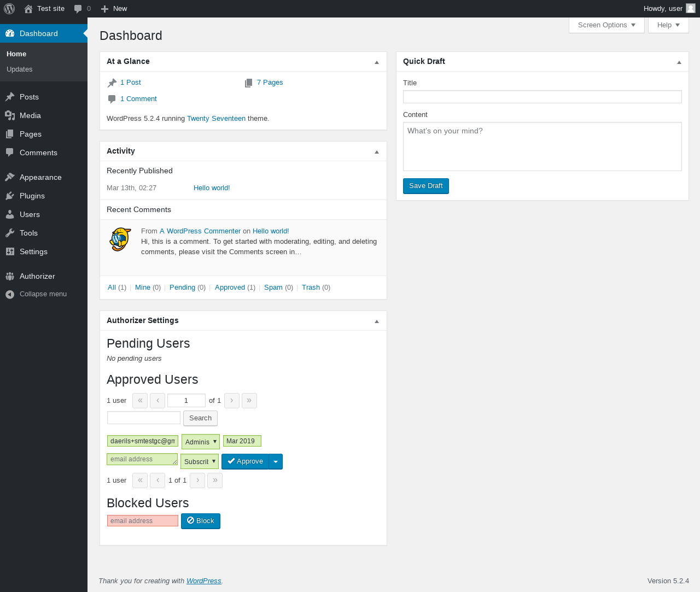Click the plus New content icon
The width and height of the screenshot is (700, 592).
click(x=105, y=9)
